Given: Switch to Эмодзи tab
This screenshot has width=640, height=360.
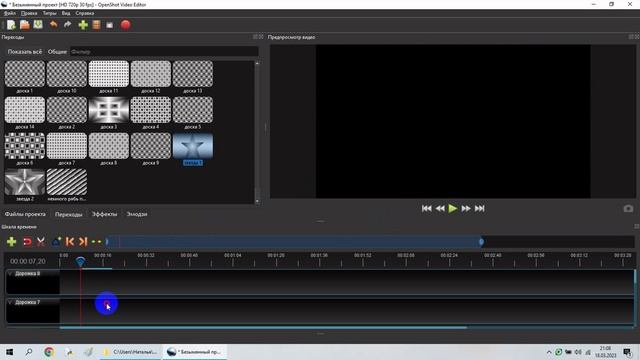Looking at the screenshot, I should pos(137,214).
